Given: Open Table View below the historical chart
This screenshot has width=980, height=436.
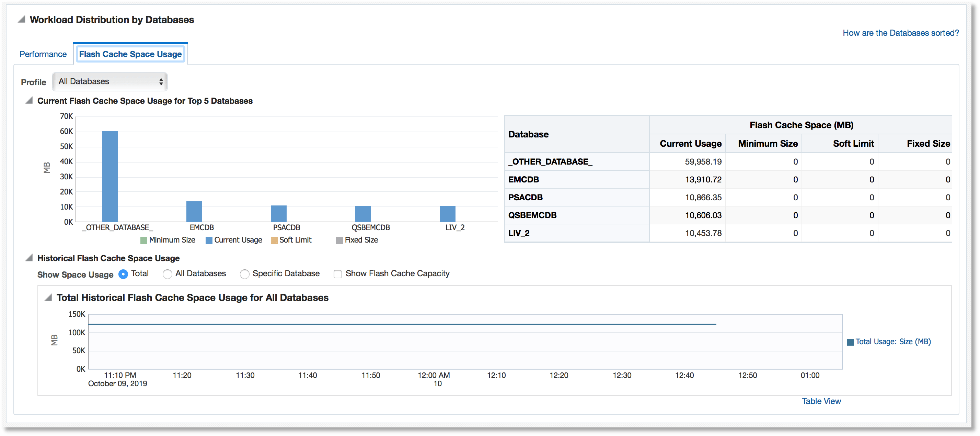Looking at the screenshot, I should coord(821,401).
